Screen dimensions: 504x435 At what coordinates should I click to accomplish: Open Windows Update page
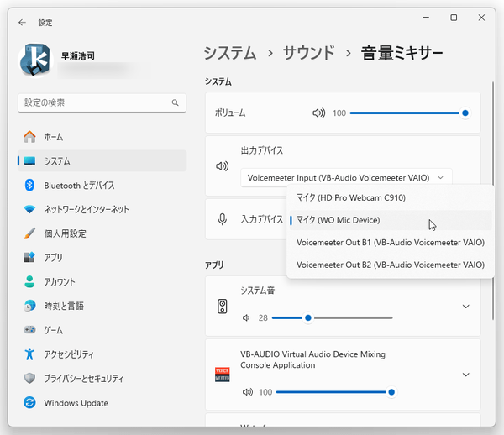pyautogui.click(x=102, y=402)
